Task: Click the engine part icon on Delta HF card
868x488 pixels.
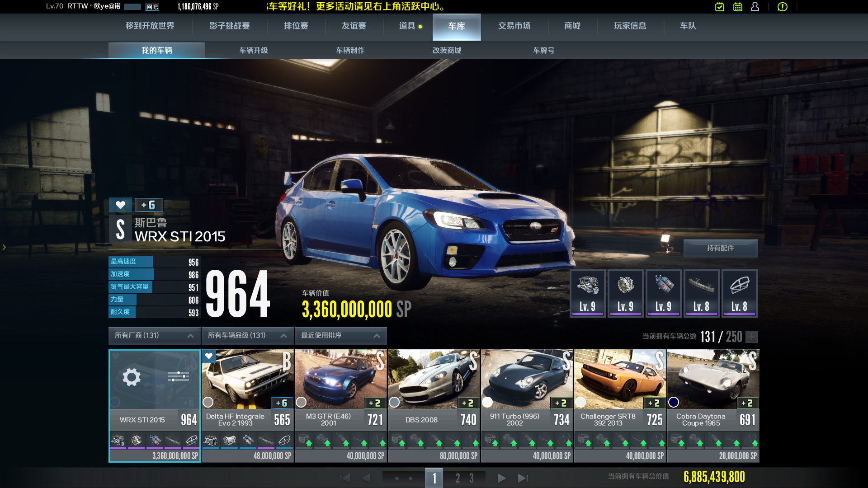Action: tap(211, 440)
